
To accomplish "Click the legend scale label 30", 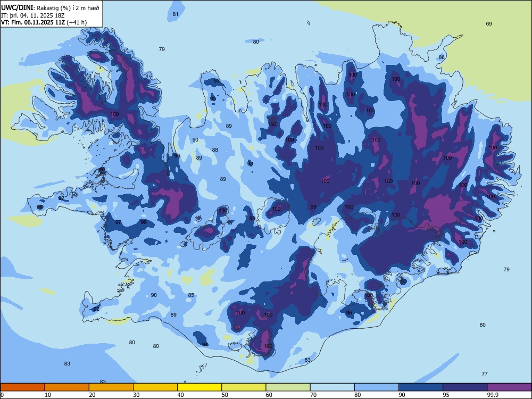I will pos(136,395).
